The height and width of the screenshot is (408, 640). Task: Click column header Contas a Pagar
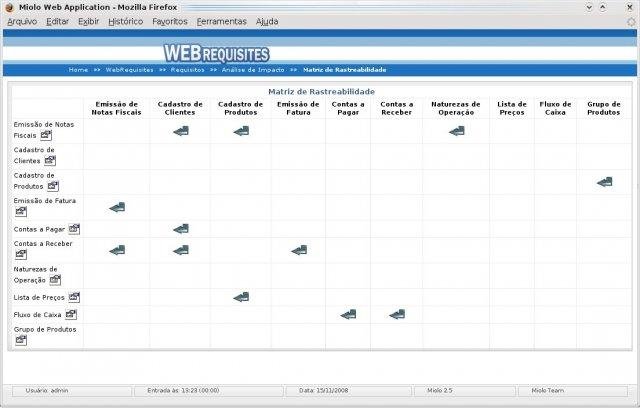[348, 108]
